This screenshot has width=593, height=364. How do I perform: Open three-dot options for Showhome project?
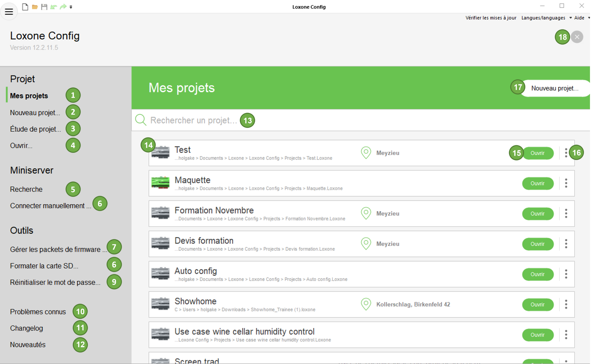(x=566, y=304)
